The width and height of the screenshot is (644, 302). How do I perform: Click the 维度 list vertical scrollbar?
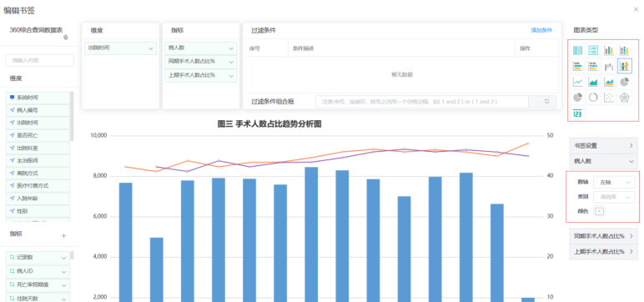pyautogui.click(x=73, y=116)
